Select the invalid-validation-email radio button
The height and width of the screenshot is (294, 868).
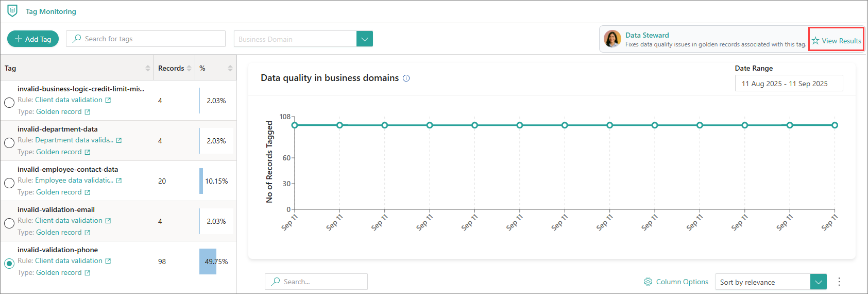click(9, 223)
